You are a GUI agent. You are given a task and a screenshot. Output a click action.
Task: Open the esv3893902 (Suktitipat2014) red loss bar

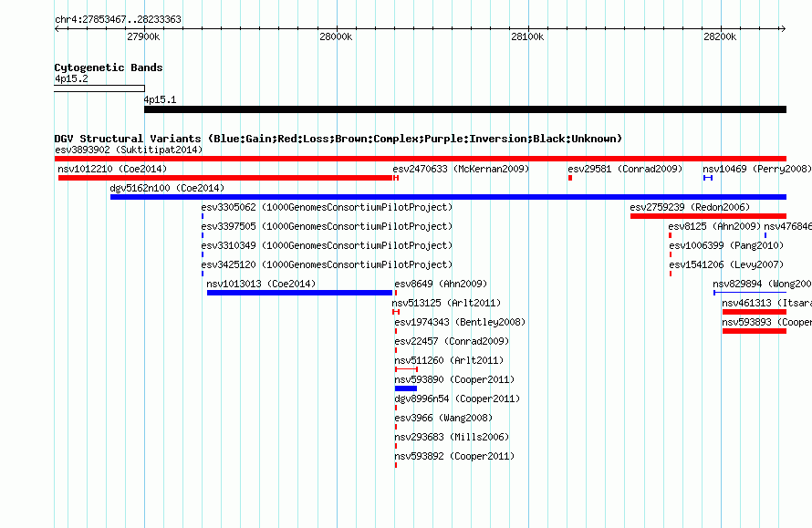tap(421, 159)
